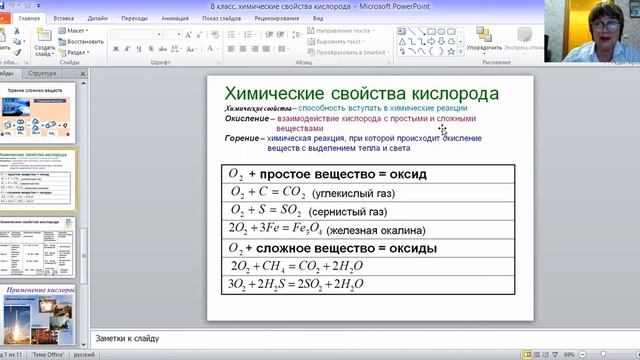Click the Выровнять текст button
Image resolution: width=640 pixels, height=360 pixels.
coord(336,42)
